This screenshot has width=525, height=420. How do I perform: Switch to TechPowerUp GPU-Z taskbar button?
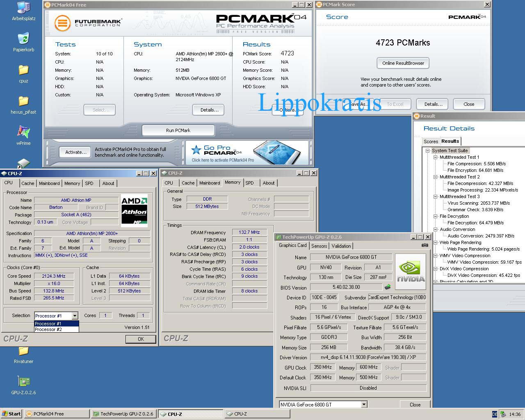click(x=123, y=414)
